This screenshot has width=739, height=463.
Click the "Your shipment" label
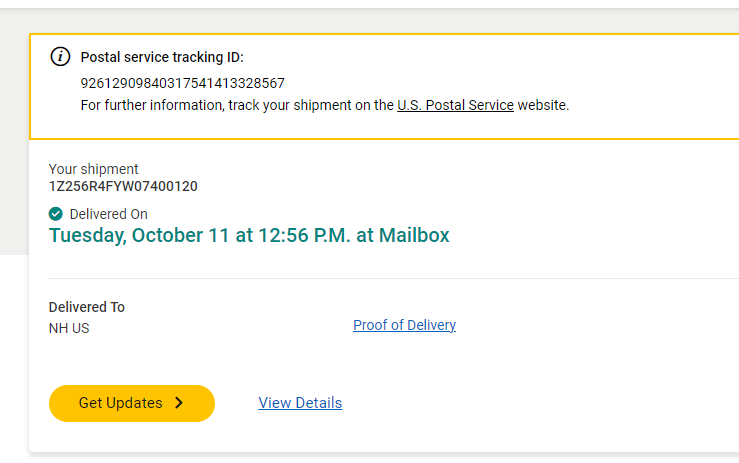[94, 169]
